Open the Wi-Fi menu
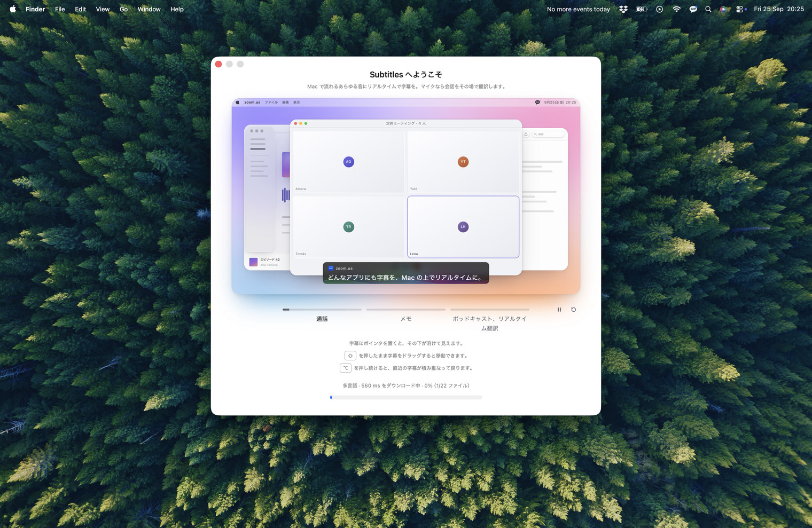The width and height of the screenshot is (812, 528). (x=676, y=9)
